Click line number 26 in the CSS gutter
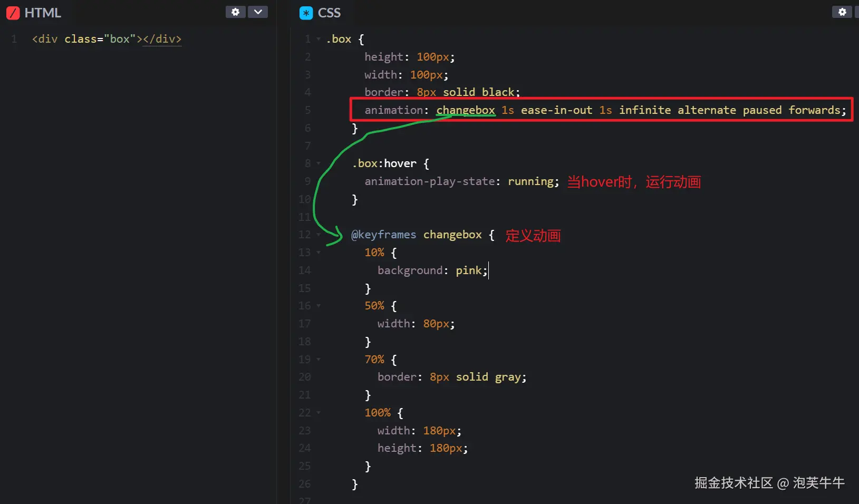859x504 pixels. 305,484
